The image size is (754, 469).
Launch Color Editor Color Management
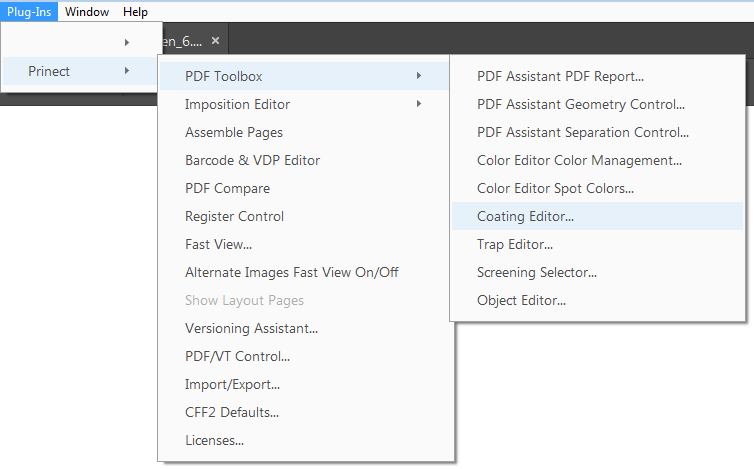click(579, 160)
